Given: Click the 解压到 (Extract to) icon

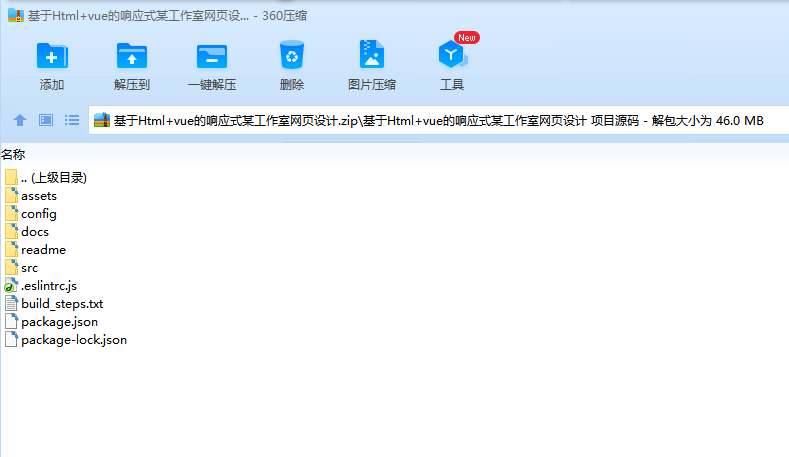Looking at the screenshot, I should (132, 55).
